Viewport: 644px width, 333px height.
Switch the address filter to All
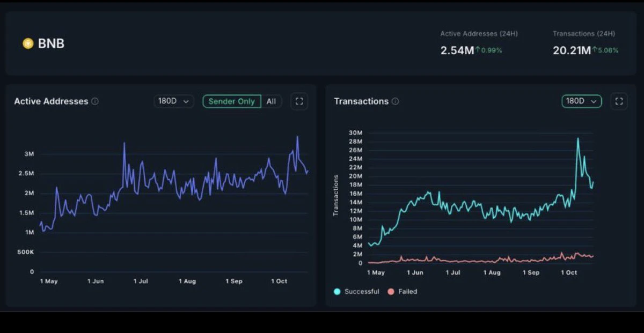[x=272, y=101]
